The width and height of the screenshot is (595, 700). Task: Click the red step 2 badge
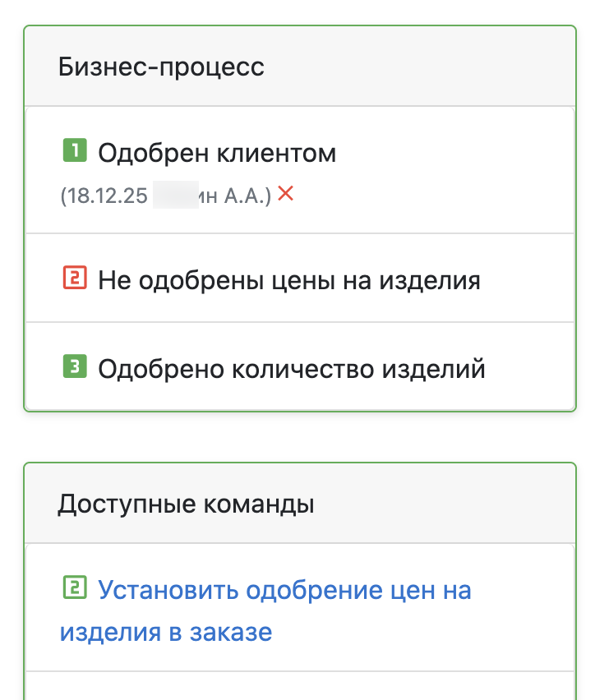75,279
